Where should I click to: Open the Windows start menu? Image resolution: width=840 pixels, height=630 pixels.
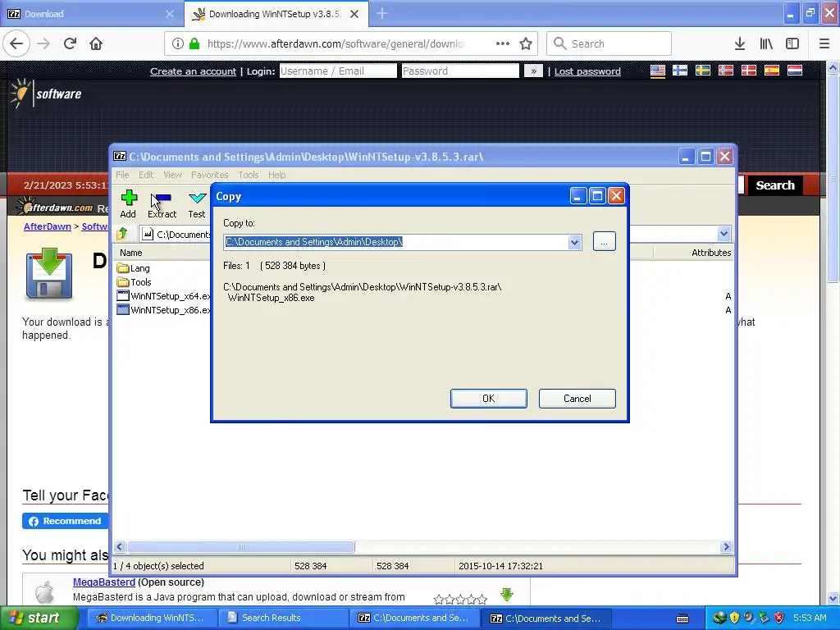point(39,618)
